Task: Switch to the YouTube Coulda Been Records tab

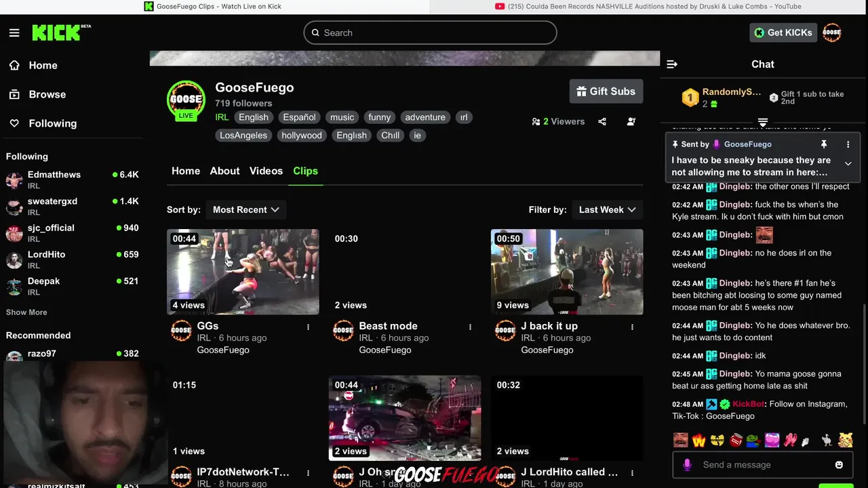Action: pyautogui.click(x=648, y=7)
